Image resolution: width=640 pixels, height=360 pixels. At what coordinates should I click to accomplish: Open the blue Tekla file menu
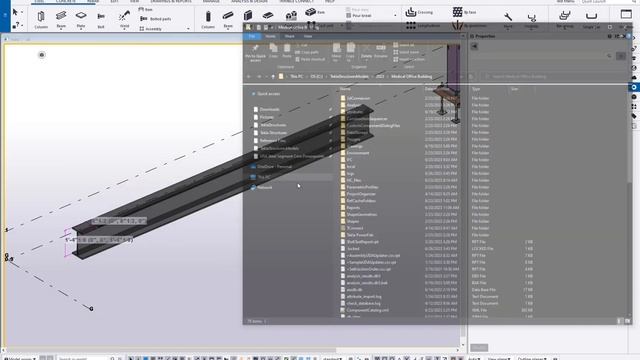click(5, 16)
